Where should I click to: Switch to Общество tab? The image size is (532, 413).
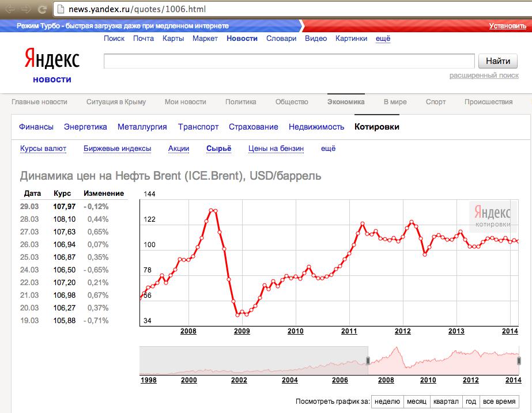tap(292, 102)
